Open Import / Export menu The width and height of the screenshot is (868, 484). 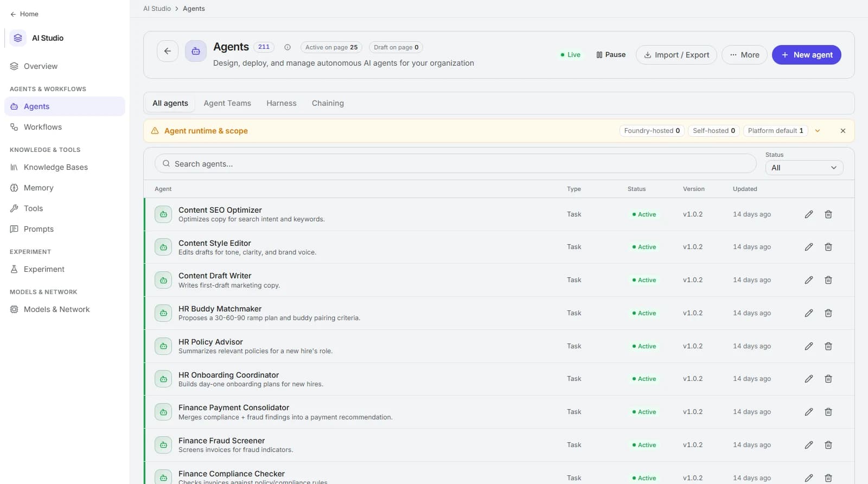tap(676, 55)
